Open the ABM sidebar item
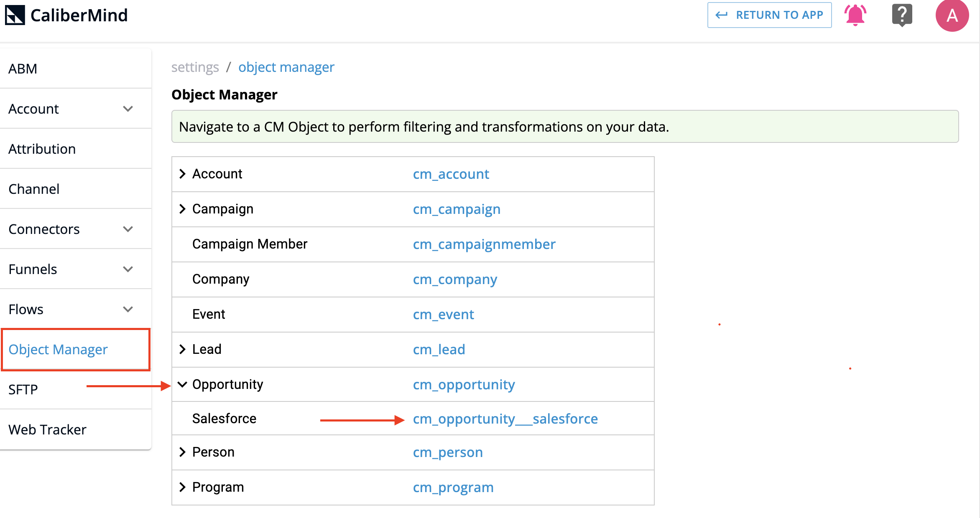The height and width of the screenshot is (518, 980). 76,69
